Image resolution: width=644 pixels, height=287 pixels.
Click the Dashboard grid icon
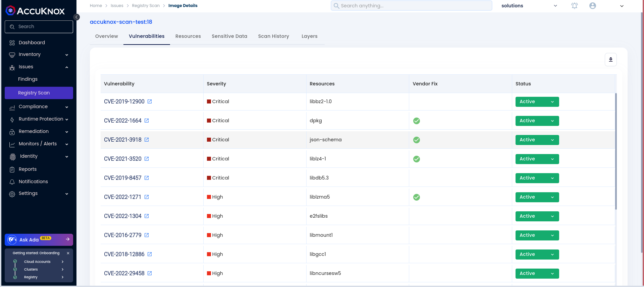click(12, 43)
